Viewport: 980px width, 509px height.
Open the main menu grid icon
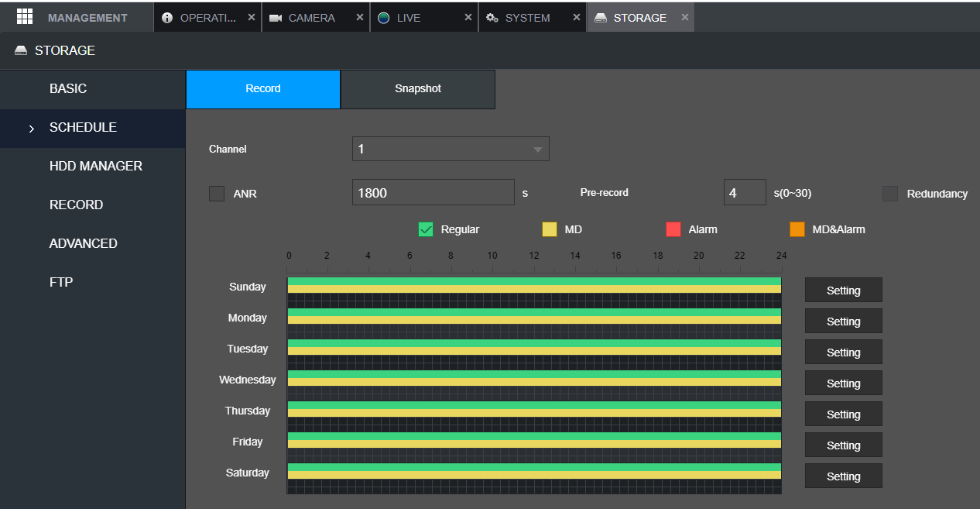pyautogui.click(x=24, y=16)
